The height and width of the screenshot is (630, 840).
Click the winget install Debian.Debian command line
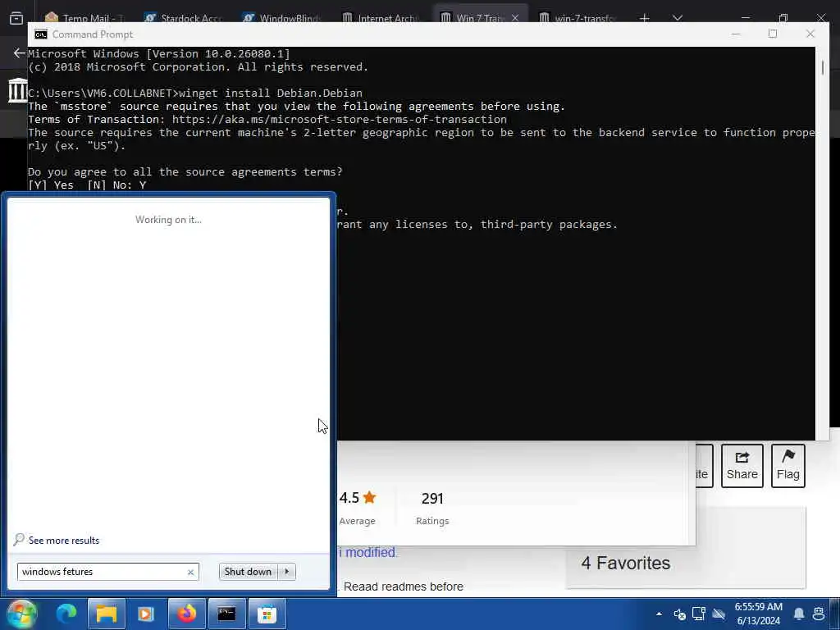click(195, 94)
